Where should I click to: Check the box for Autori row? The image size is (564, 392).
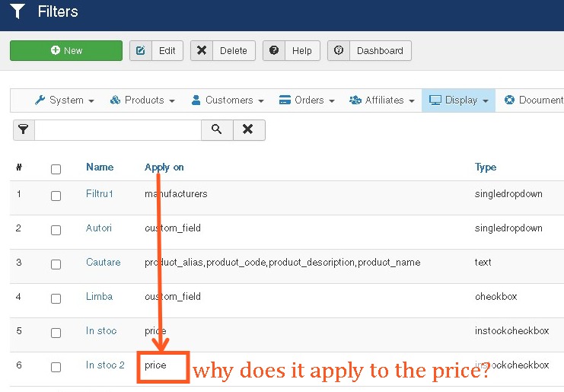tap(56, 230)
